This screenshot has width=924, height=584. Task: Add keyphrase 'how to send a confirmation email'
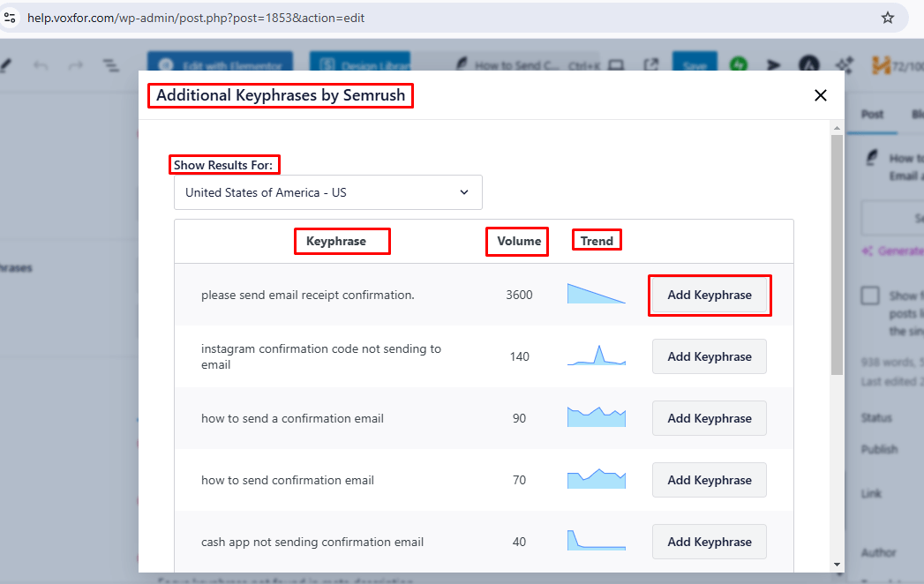710,418
